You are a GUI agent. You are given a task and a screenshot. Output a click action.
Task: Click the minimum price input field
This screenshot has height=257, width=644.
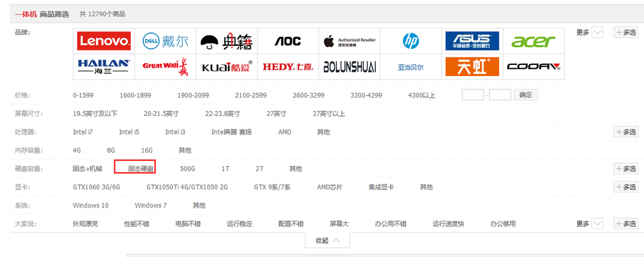click(473, 95)
